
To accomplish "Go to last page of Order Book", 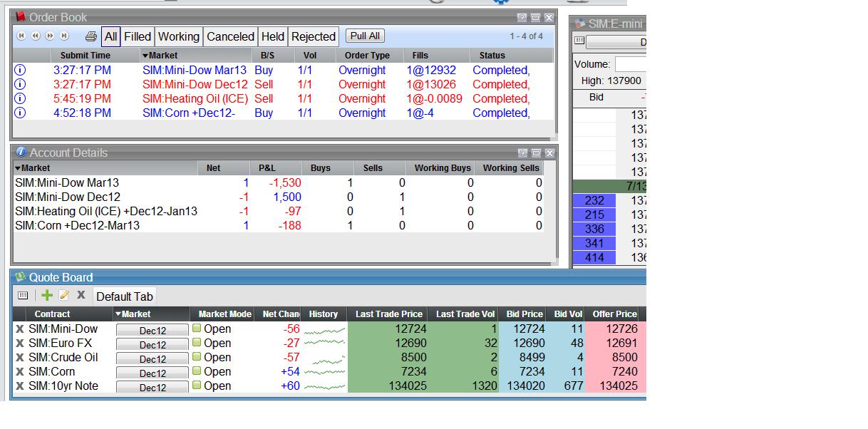I will coord(64,36).
